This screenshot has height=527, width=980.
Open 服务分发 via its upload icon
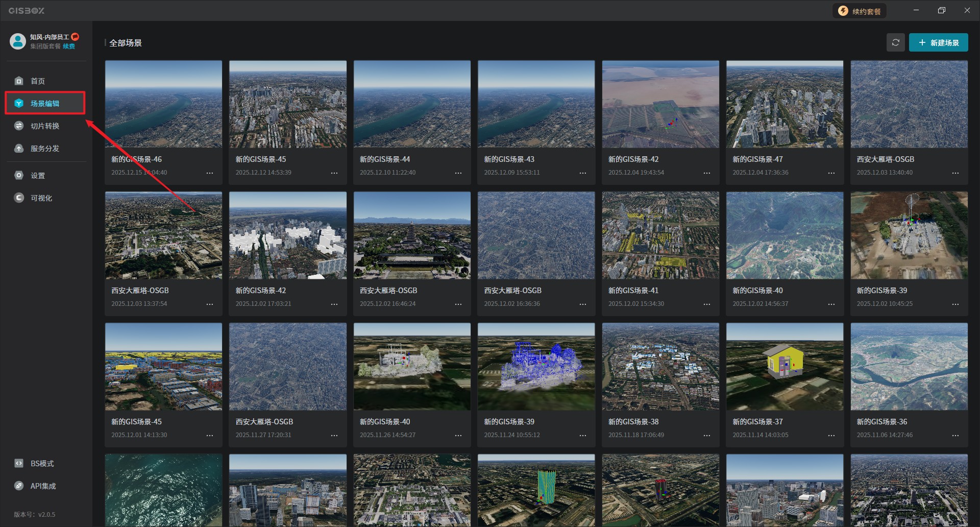[x=19, y=148]
